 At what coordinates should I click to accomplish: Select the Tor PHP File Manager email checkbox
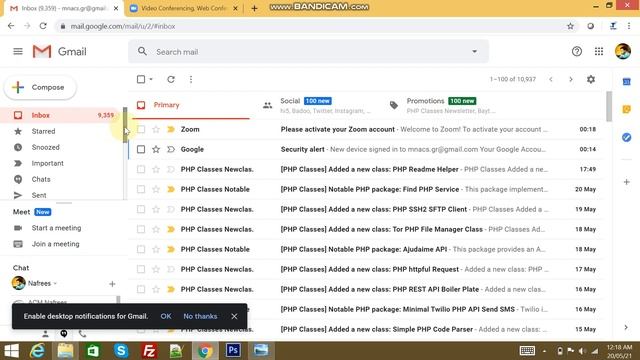coord(141,229)
